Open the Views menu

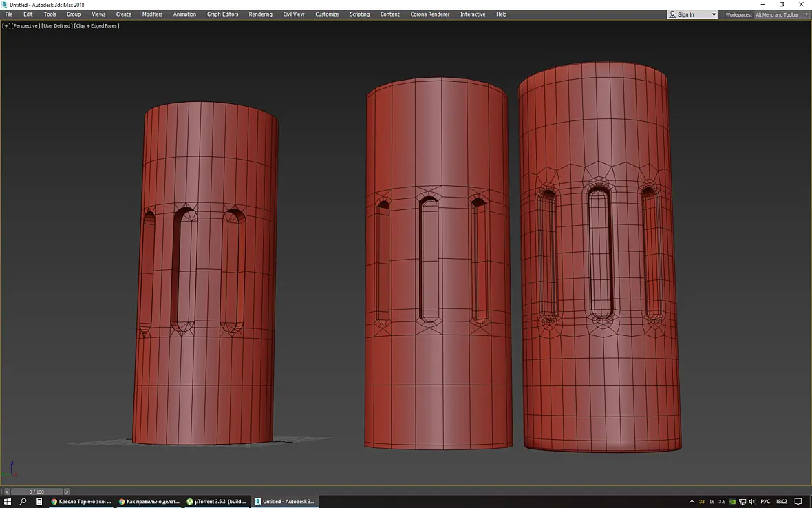[98, 14]
